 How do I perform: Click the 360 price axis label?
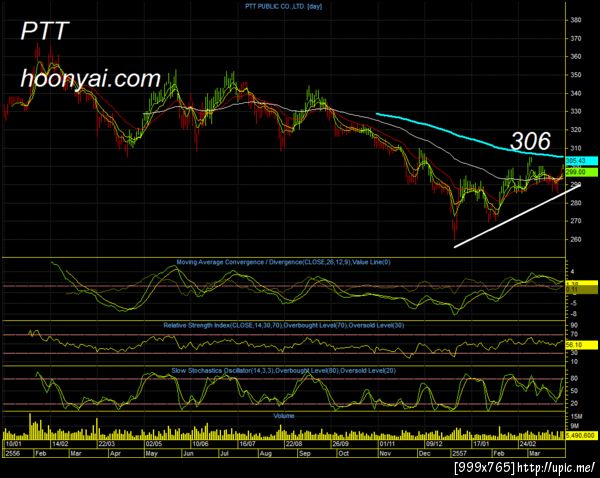(576, 56)
